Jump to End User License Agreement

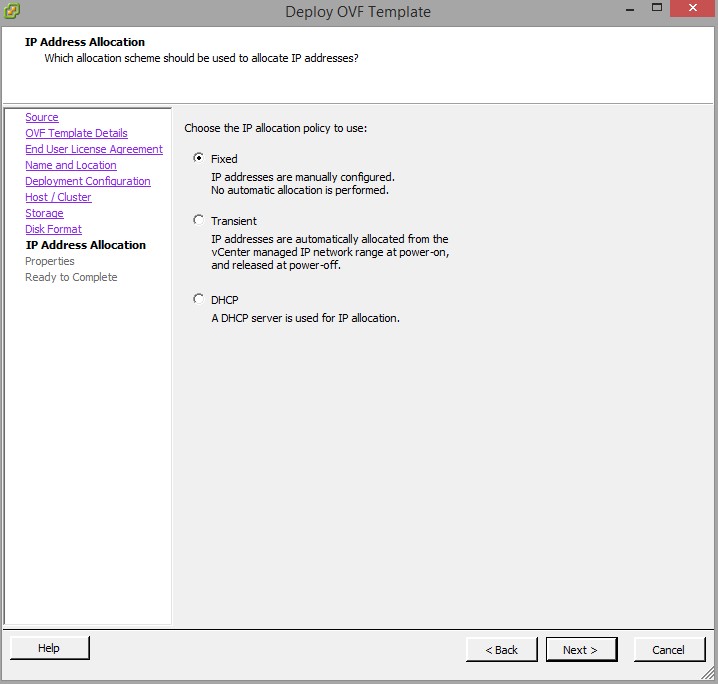pyautogui.click(x=94, y=149)
